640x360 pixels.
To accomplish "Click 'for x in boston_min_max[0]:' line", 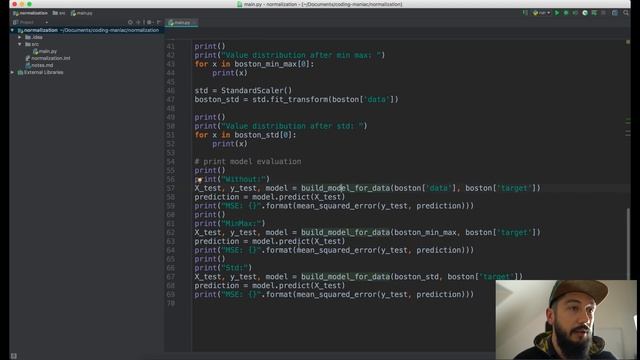I will pos(254,64).
